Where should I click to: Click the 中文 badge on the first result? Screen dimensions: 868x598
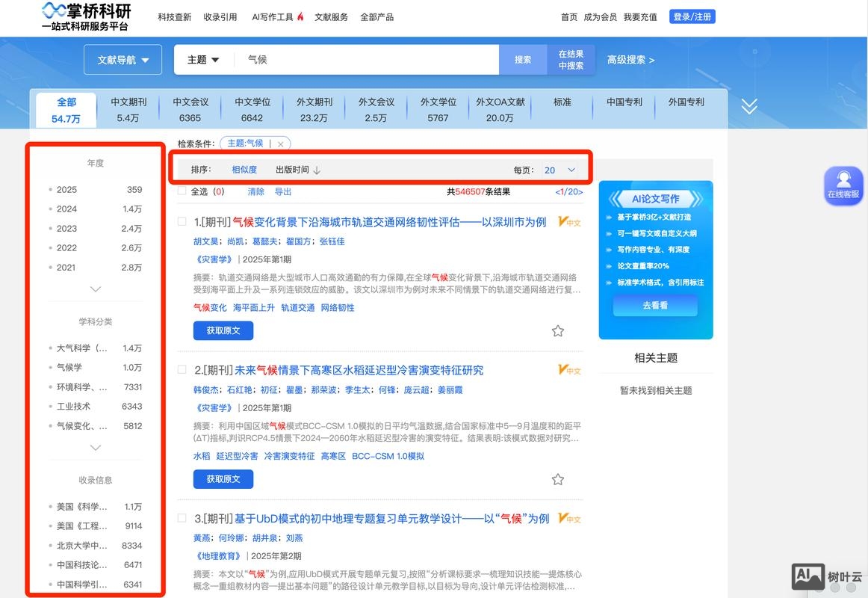(569, 221)
